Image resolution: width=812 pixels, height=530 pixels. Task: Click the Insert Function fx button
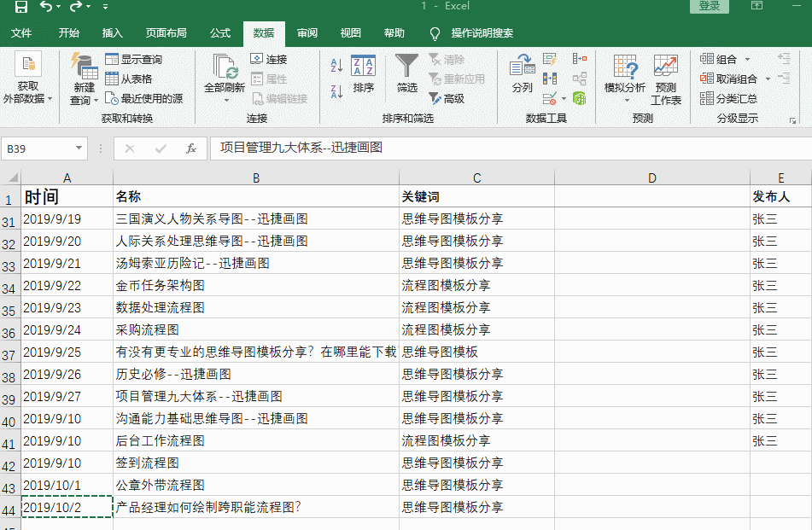[191, 149]
